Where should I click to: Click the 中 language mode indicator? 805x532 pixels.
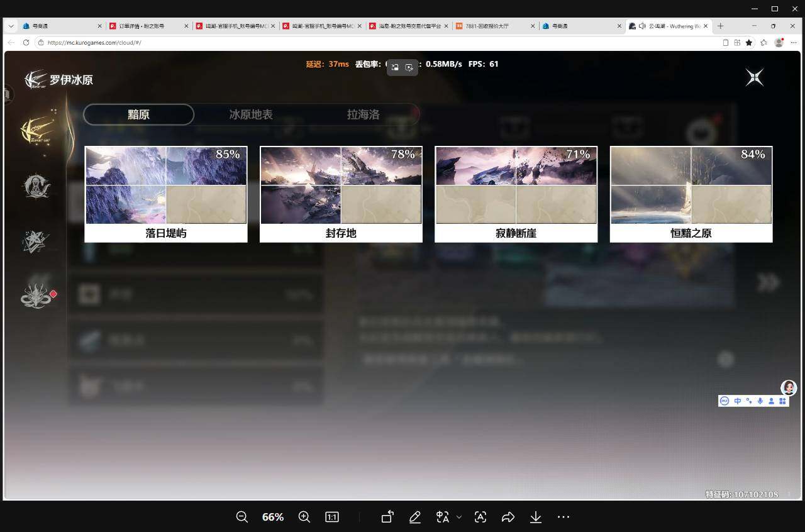[738, 401]
